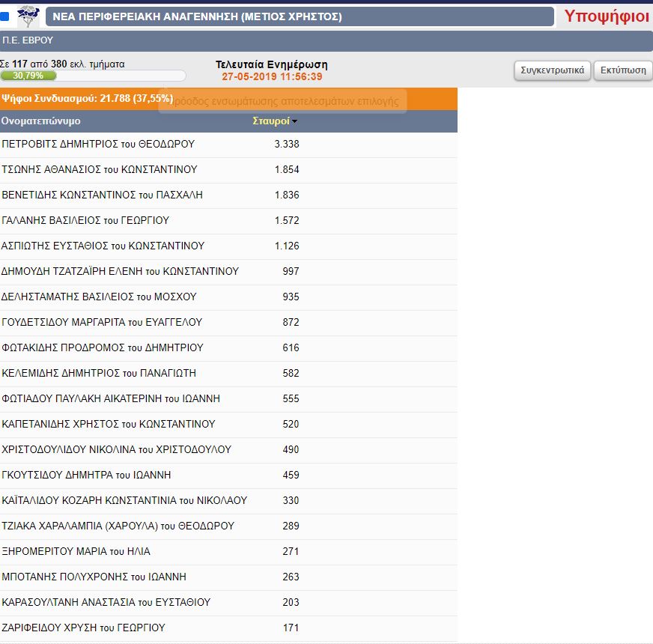Viewport: 653px width, 644px height.
Task: Select the ΝΕΑ ΠΕΡΙΦΕΡΕΙΑΚΗ ΑΝΑΓΕΝΝΗΣΗ title bar
Action: tap(300, 16)
